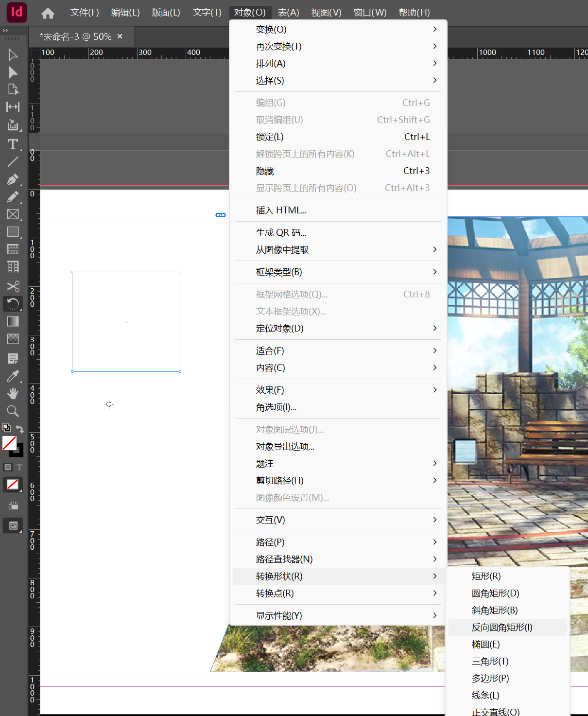Click 角选项(I)... to open corner options
Screen dimensions: 588x716
(276, 407)
